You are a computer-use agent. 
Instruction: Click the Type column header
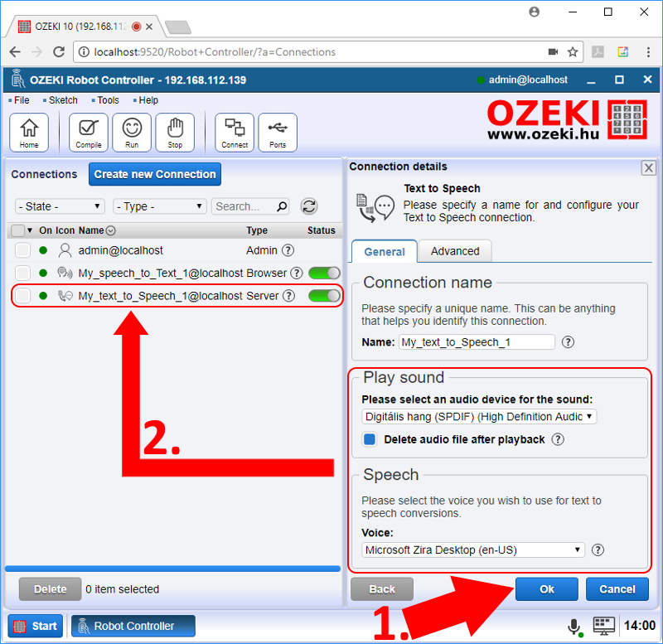[257, 230]
